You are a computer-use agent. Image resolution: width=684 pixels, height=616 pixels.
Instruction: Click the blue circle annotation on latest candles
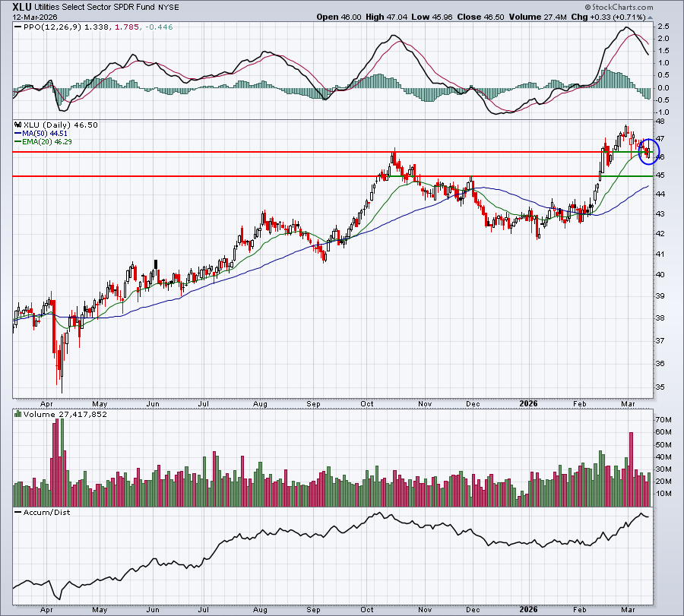pyautogui.click(x=649, y=152)
